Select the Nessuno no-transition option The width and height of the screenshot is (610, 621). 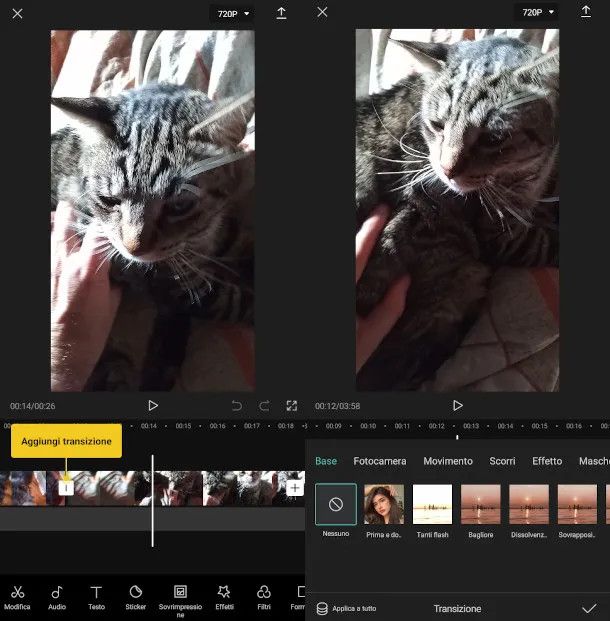335,505
